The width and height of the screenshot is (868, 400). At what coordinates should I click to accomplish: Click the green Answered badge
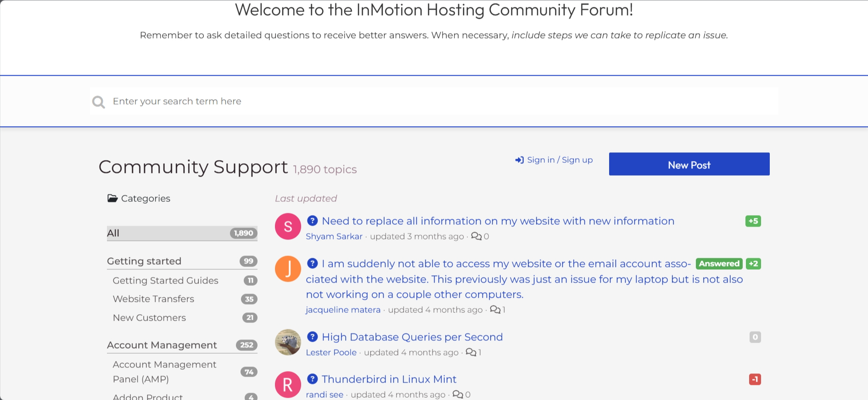point(719,264)
